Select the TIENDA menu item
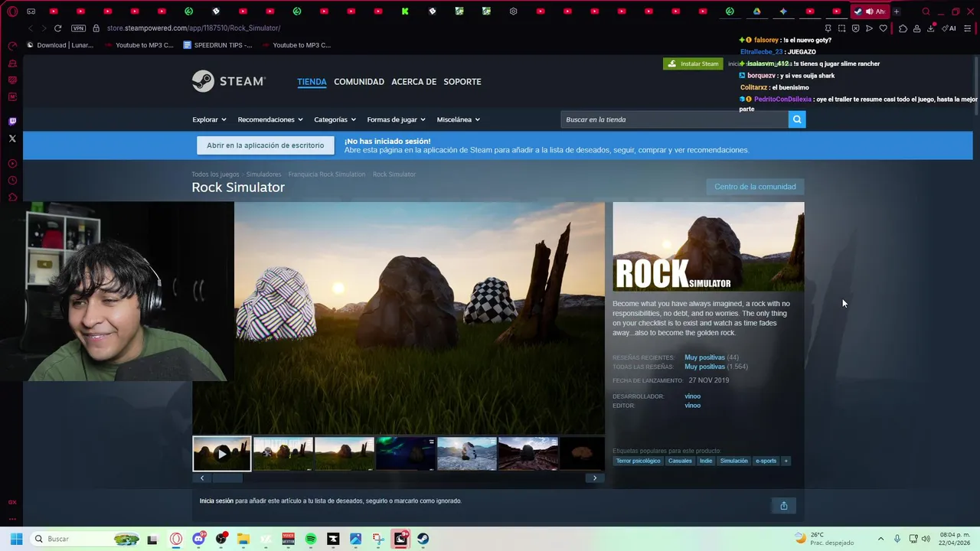Image resolution: width=980 pixels, height=551 pixels. tap(312, 82)
